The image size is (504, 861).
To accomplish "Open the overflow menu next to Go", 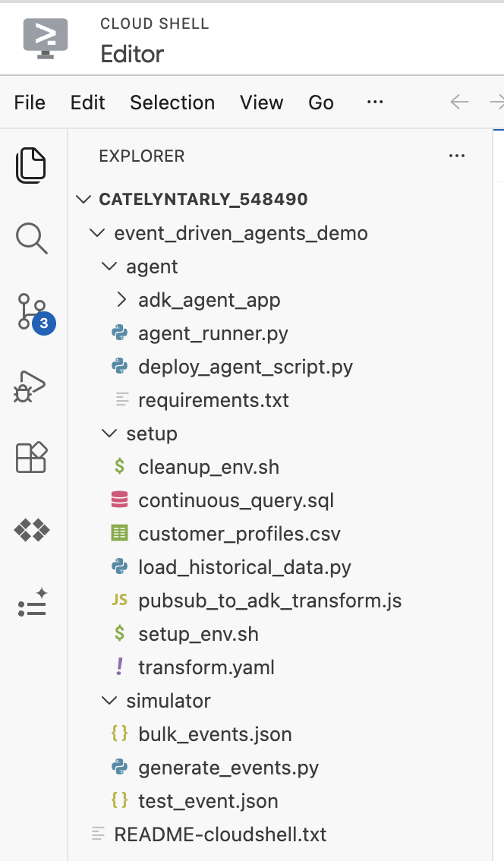I will [x=374, y=102].
